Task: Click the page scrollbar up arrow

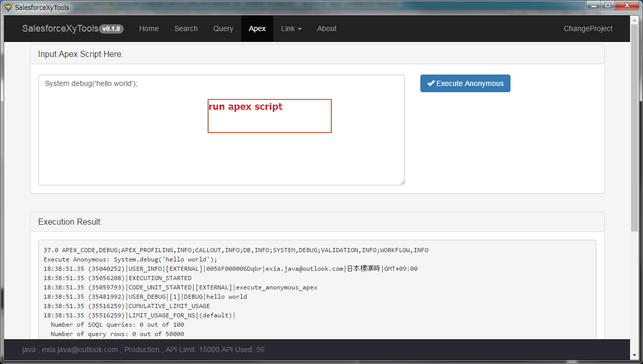Action: (635, 20)
